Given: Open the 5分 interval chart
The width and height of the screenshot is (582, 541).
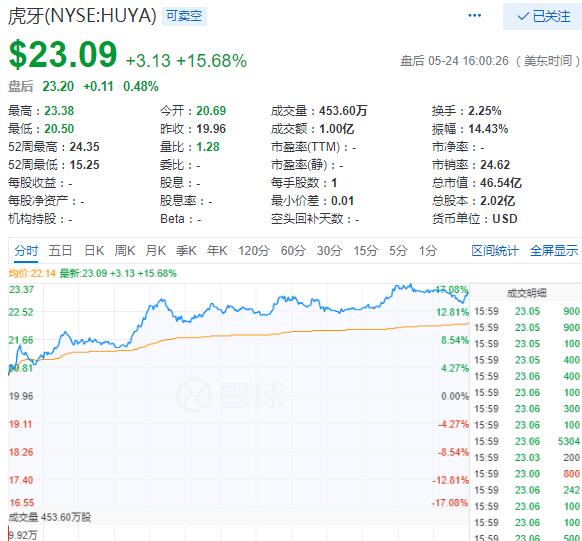Looking at the screenshot, I should point(398,251).
